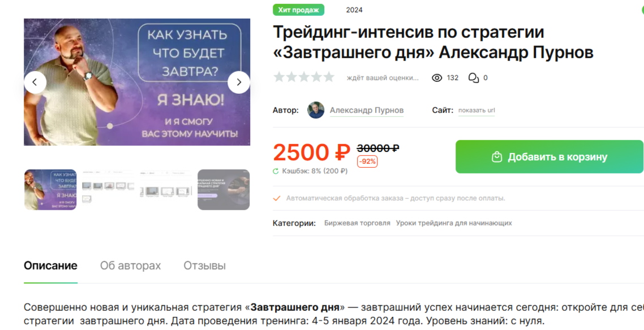Open Биржевая торговля category
Screen dimensions: 644x330
coord(357,223)
